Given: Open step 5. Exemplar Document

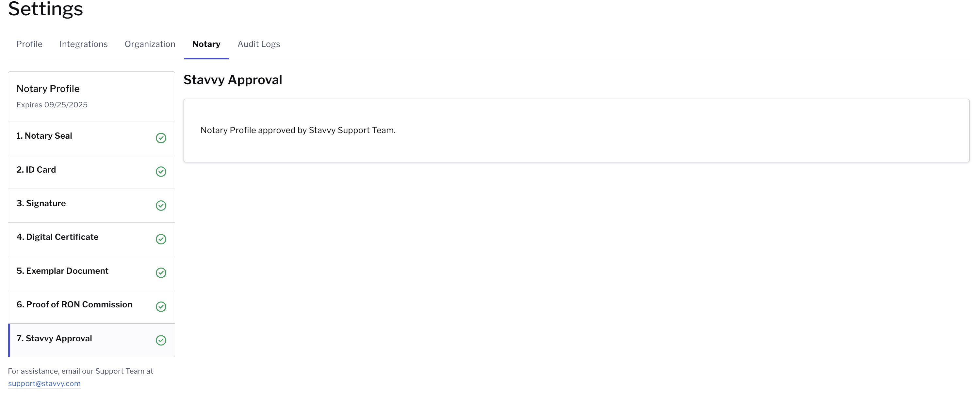Looking at the screenshot, I should tap(91, 273).
